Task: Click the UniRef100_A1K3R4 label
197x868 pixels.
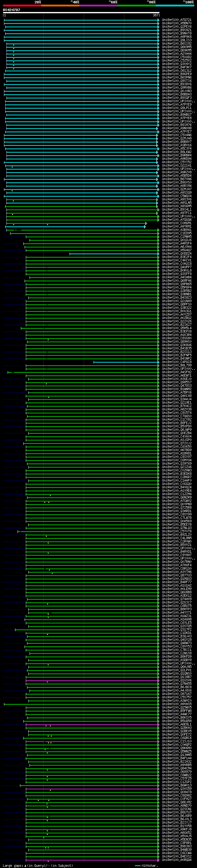Action: coord(177,335)
